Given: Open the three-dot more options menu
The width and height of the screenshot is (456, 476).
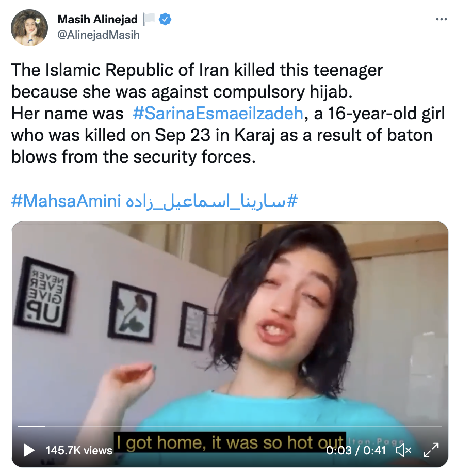Looking at the screenshot, I should pos(441,19).
